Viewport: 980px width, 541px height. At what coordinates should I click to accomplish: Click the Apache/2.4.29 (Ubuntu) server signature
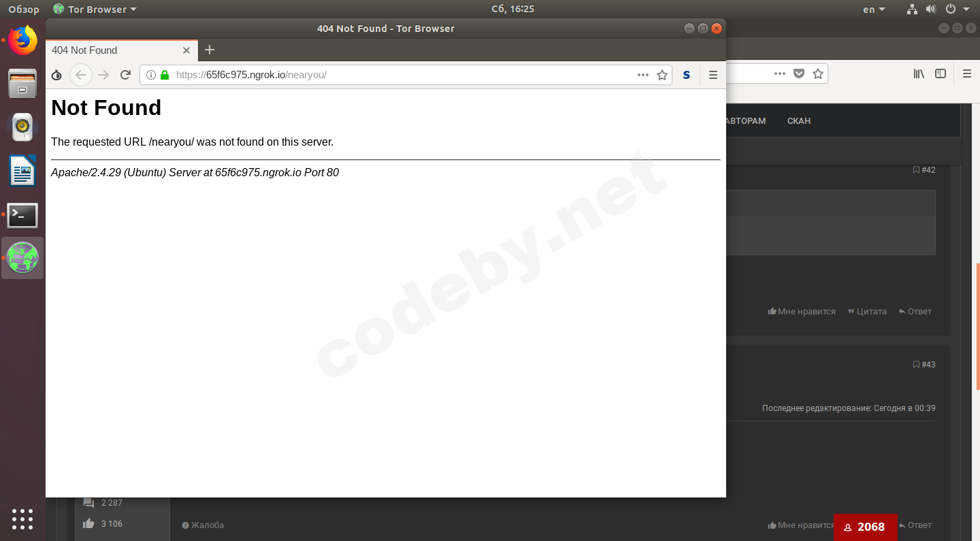195,173
